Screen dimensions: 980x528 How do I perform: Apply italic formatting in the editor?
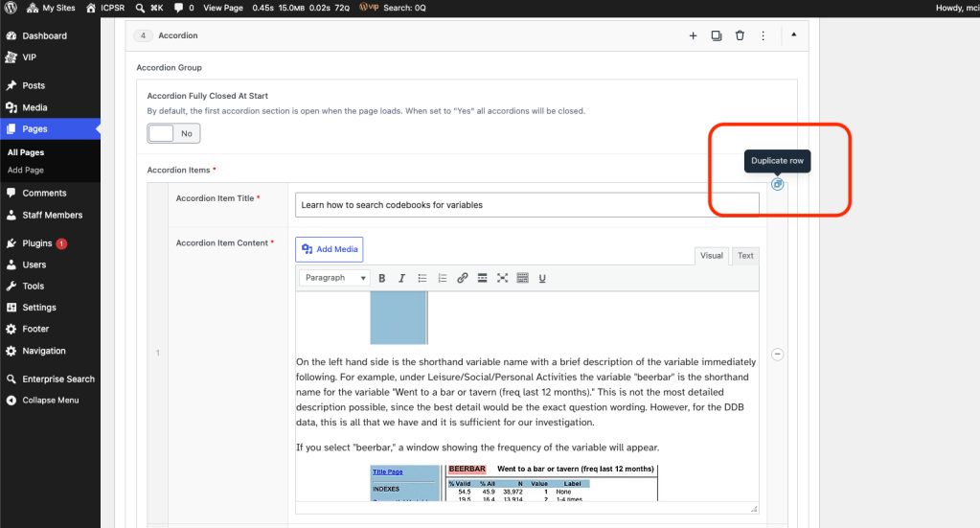click(402, 278)
